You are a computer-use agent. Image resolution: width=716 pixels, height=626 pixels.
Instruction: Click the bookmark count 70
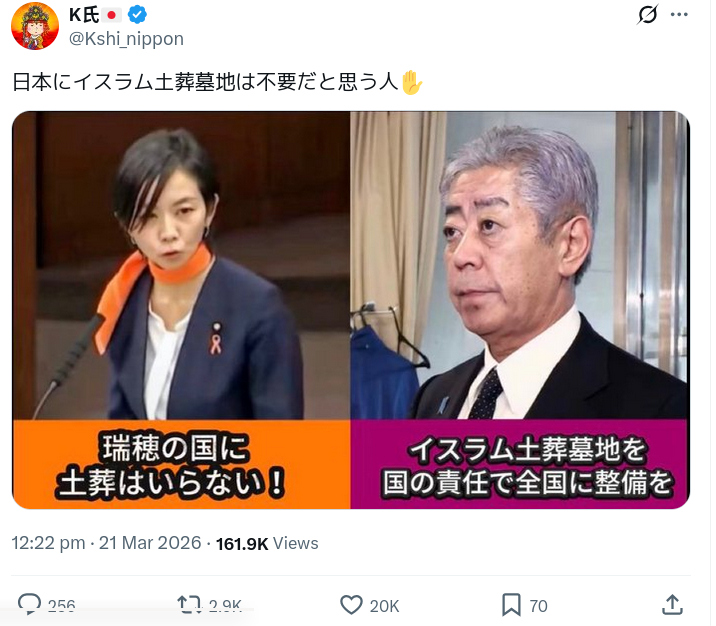coord(538,606)
